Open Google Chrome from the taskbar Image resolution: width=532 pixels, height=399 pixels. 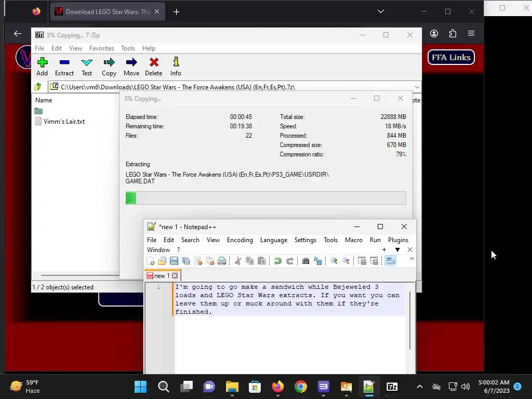tap(301, 387)
